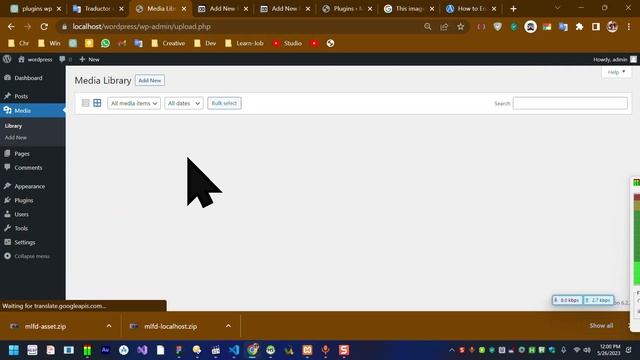Image resolution: width=640 pixels, height=360 pixels.
Task: Select Add New under Media submenu
Action: coord(16,138)
